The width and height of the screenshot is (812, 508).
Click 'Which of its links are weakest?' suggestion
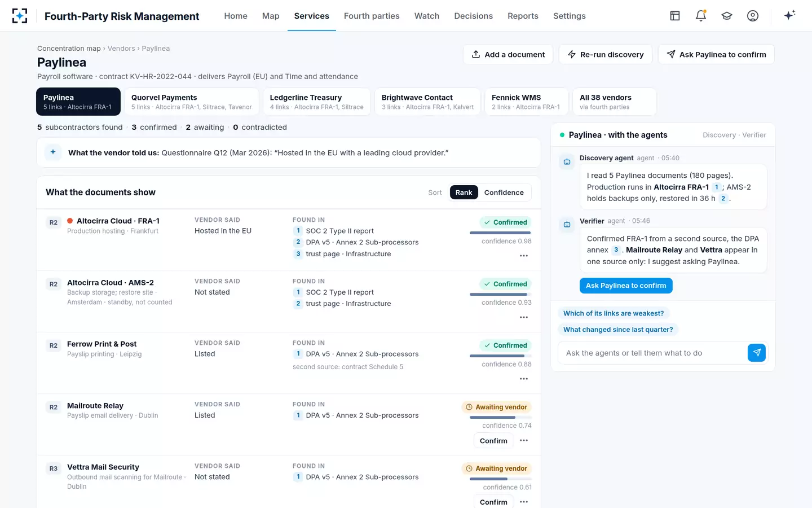[614, 313]
